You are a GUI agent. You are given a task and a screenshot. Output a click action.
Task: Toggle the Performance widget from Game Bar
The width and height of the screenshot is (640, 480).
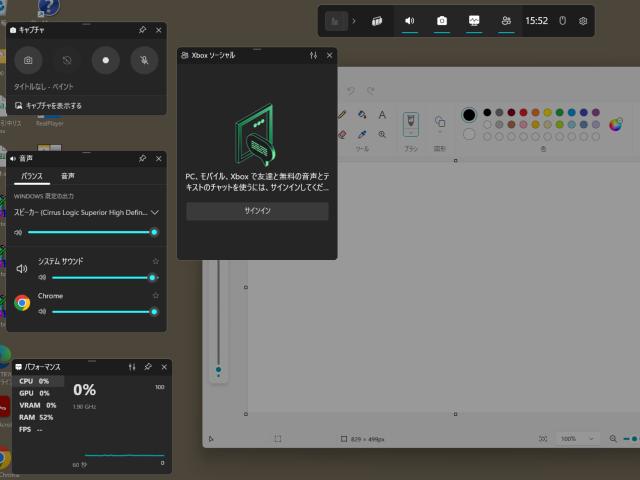[474, 21]
